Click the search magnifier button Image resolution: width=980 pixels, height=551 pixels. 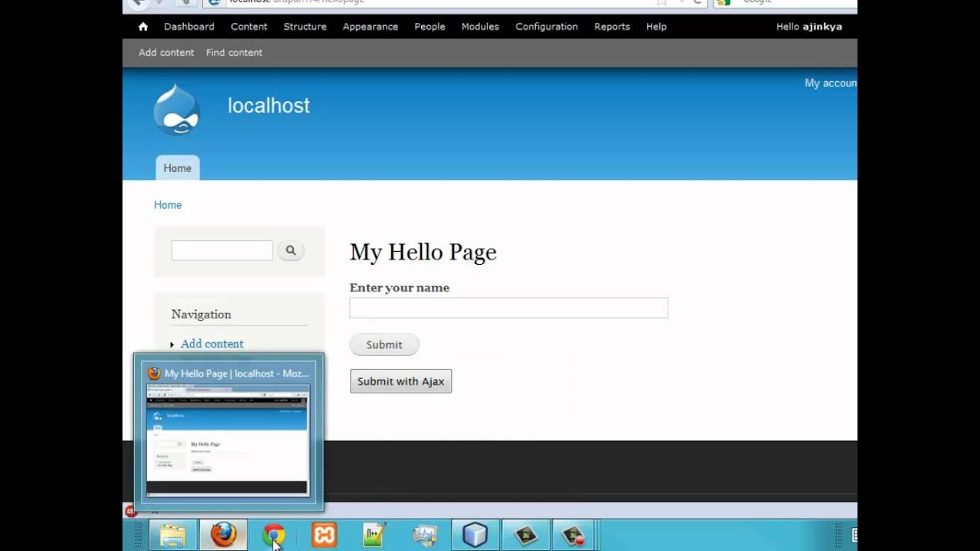pyautogui.click(x=291, y=250)
